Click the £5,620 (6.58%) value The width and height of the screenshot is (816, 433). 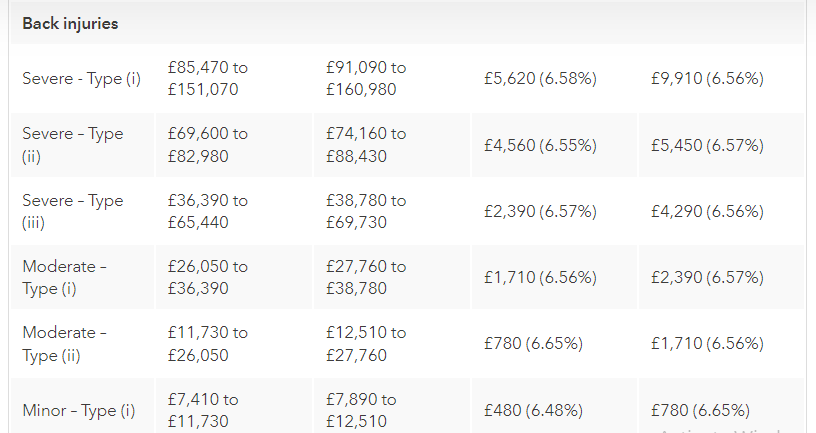(x=540, y=79)
